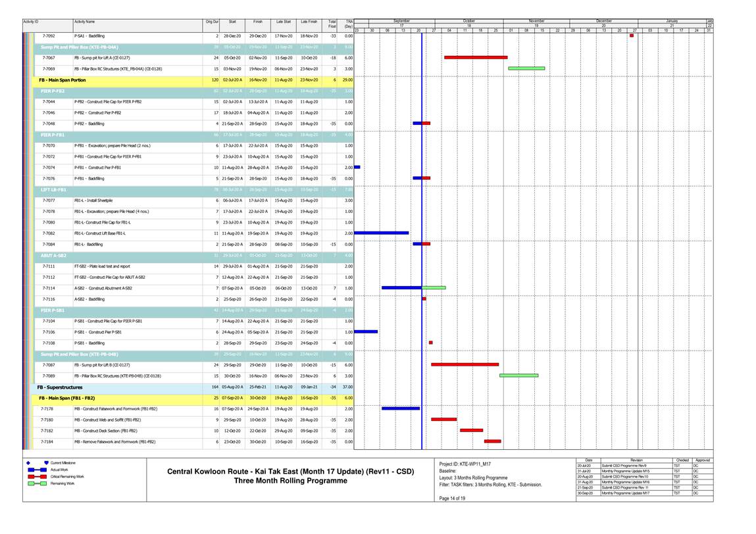The height and width of the screenshot is (534, 756).
Task: Collapse the FB - Main Span Portion group
Action: [63, 80]
